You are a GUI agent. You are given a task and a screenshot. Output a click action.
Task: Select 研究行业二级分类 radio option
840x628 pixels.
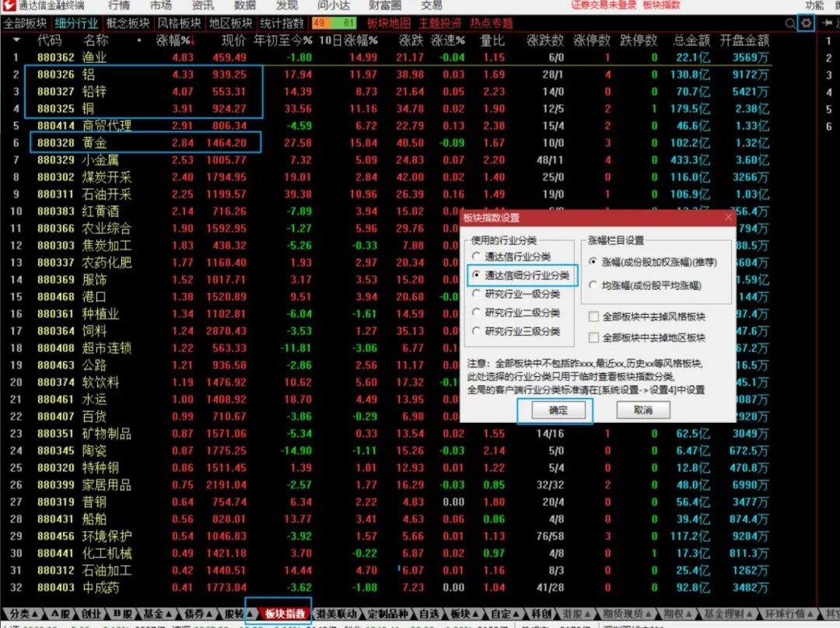tap(476, 312)
